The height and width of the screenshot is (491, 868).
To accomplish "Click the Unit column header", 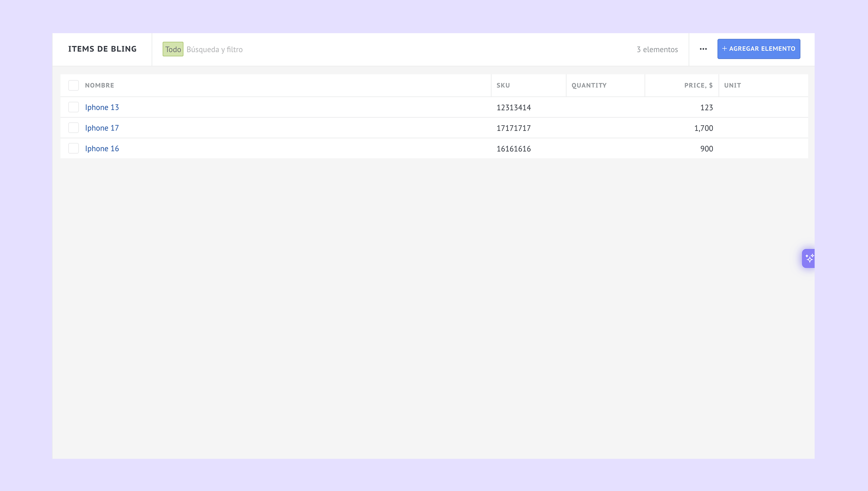I will click(732, 85).
